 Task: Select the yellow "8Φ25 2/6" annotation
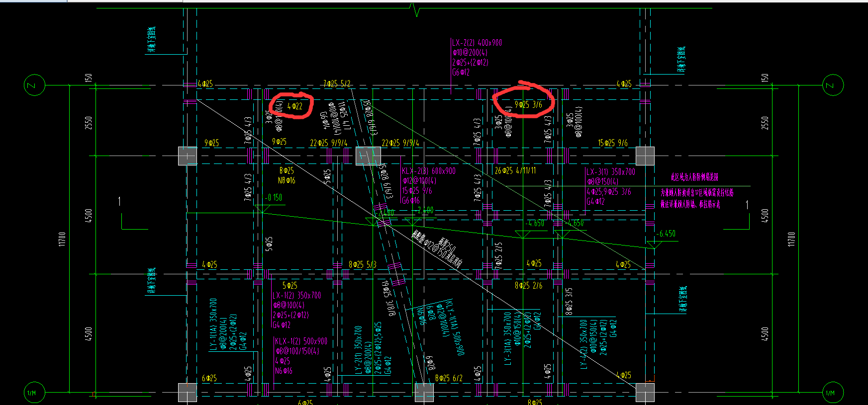[528, 286]
